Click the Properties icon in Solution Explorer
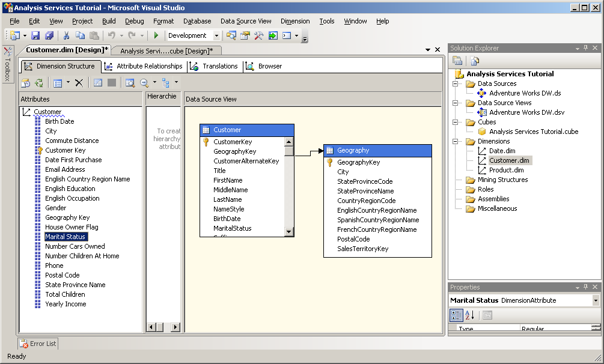The image size is (604, 364). 457,61
